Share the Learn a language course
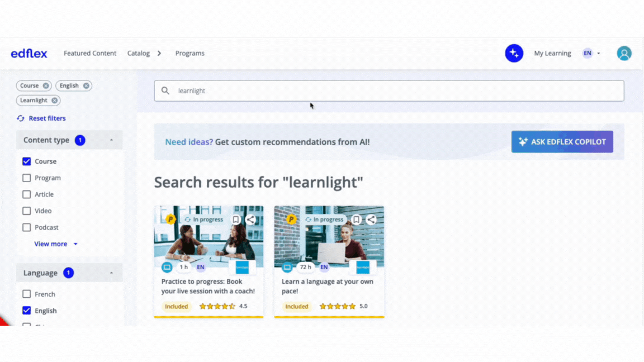 [371, 220]
